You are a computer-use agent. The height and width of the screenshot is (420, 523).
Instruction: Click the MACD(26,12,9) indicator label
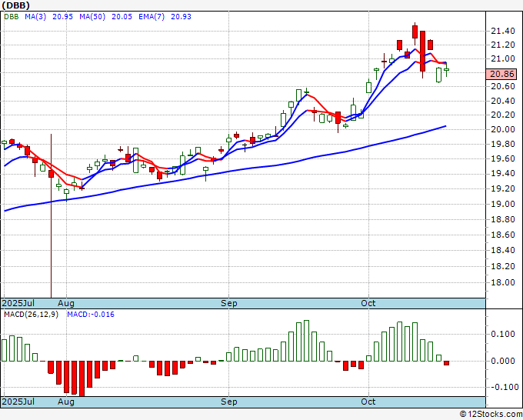(x=31, y=315)
